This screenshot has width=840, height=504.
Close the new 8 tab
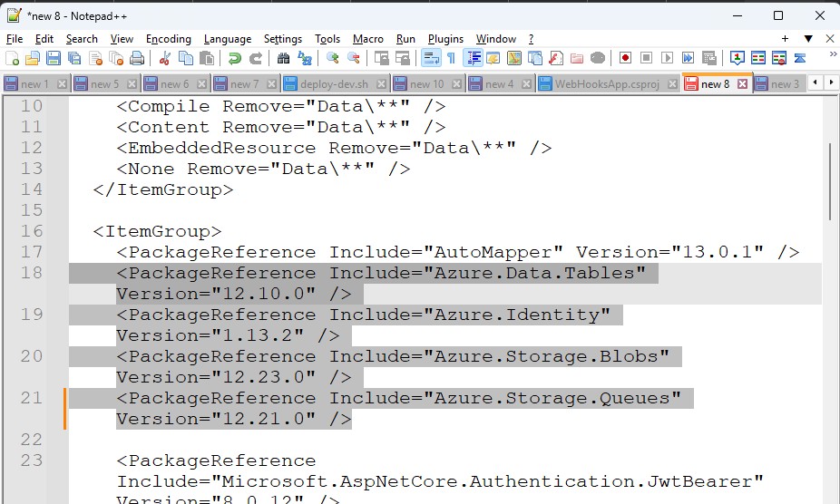click(x=742, y=83)
